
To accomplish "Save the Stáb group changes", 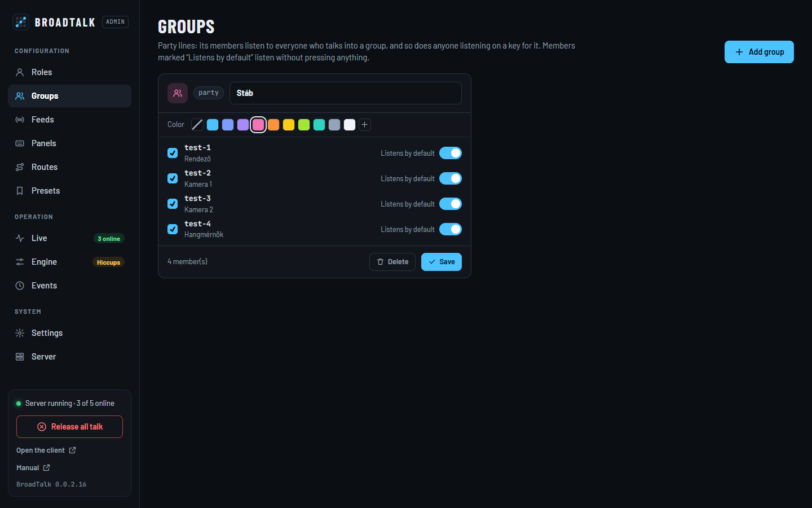I will point(442,262).
